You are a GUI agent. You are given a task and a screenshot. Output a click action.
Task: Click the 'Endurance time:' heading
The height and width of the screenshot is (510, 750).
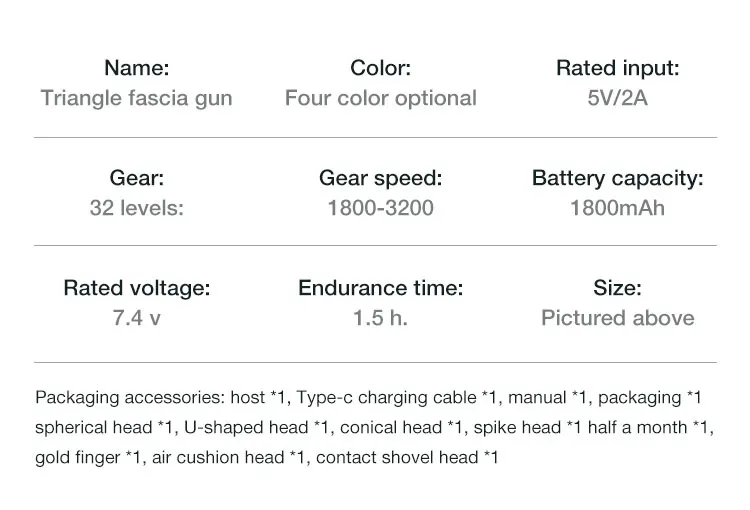380,288
